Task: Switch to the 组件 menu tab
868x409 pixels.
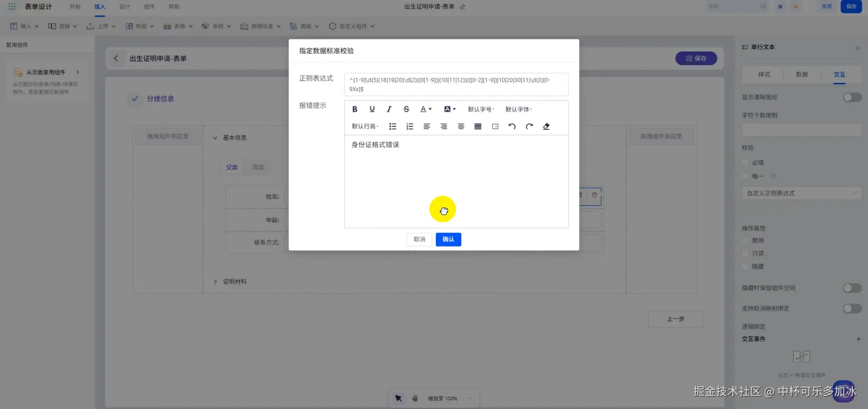Action: [149, 7]
